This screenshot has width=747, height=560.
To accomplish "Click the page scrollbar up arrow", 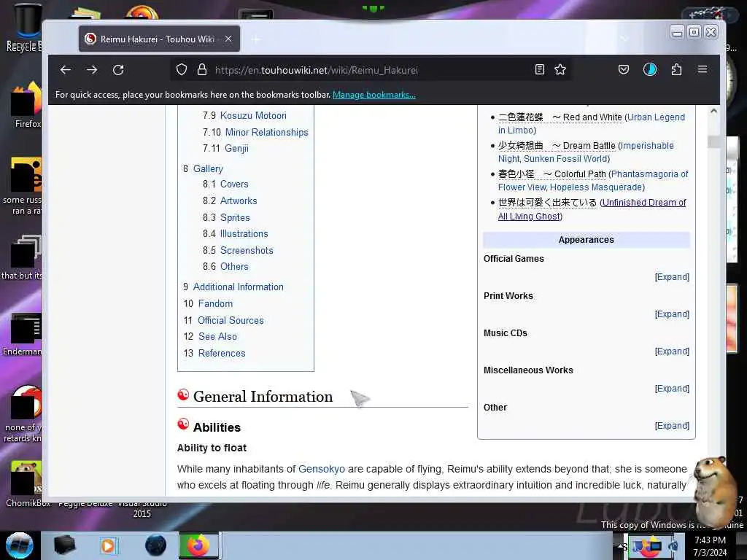I will pyautogui.click(x=713, y=112).
